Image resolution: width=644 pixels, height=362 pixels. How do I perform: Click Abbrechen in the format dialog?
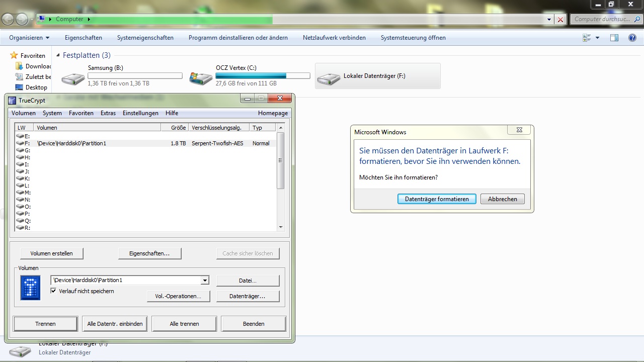[503, 199]
